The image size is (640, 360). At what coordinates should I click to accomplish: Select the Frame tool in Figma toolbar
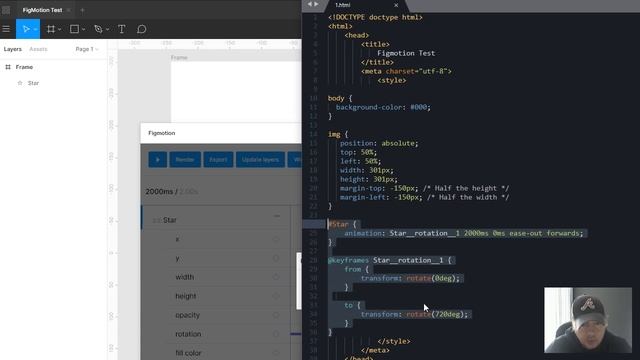51,29
